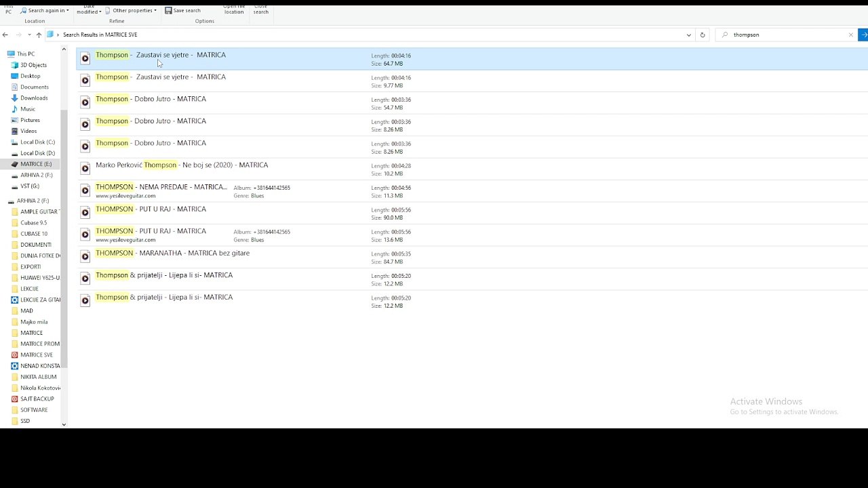Expand the address bar history dropdown
The width and height of the screenshot is (868, 488).
[x=689, y=35]
